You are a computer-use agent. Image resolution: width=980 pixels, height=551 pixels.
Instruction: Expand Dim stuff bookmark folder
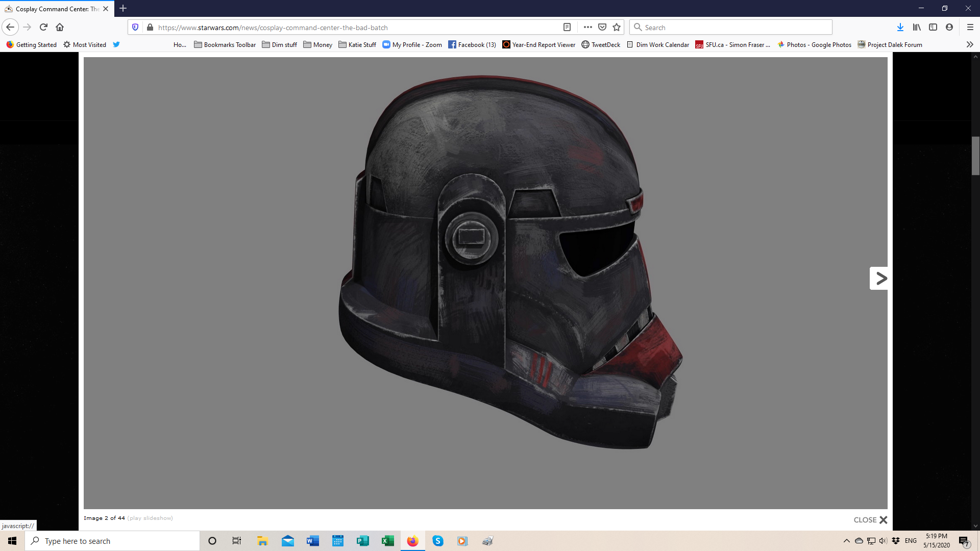pyautogui.click(x=280, y=44)
